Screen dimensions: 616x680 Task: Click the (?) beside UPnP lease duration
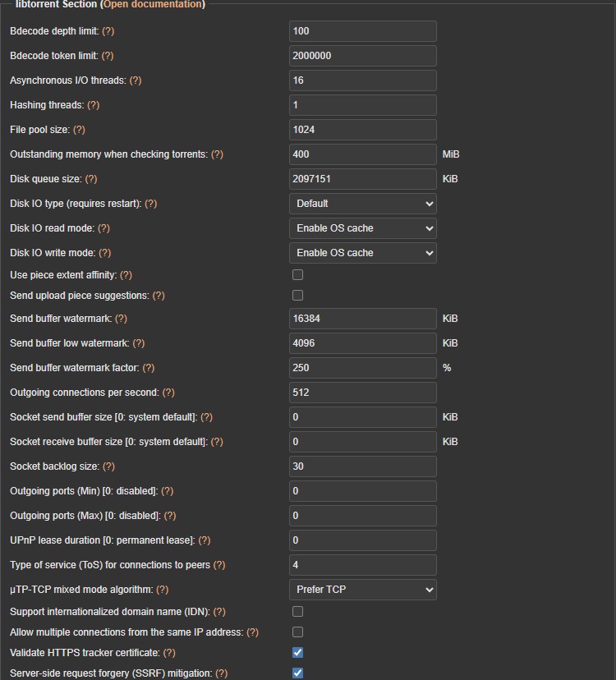205,540
